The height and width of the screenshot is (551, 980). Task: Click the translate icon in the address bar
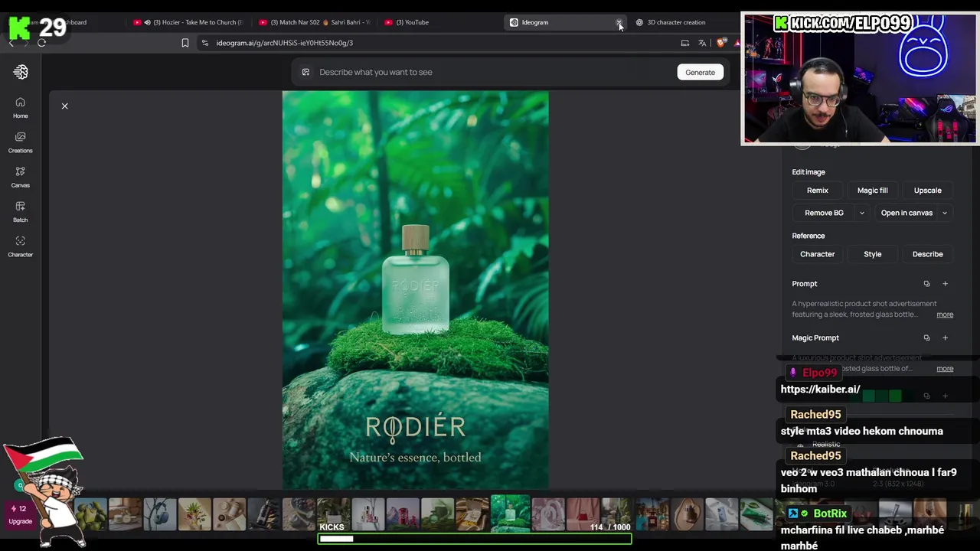tap(702, 43)
